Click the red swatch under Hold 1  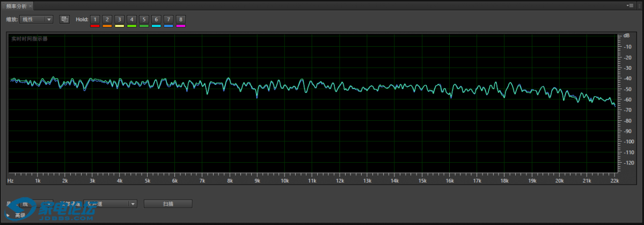[x=95, y=26]
